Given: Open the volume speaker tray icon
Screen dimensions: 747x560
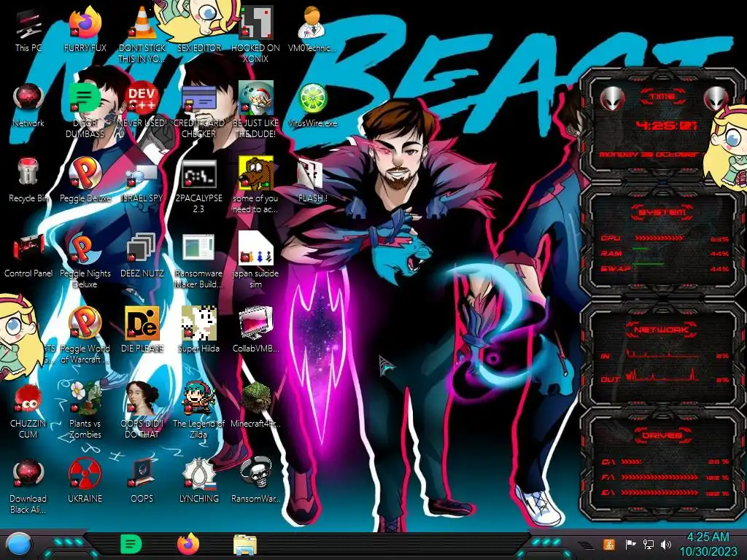Looking at the screenshot, I should [666, 544].
